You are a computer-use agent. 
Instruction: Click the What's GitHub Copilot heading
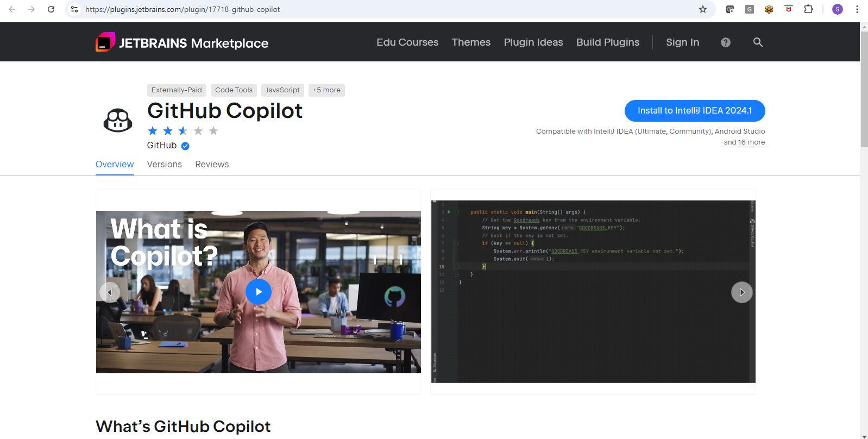click(x=183, y=427)
